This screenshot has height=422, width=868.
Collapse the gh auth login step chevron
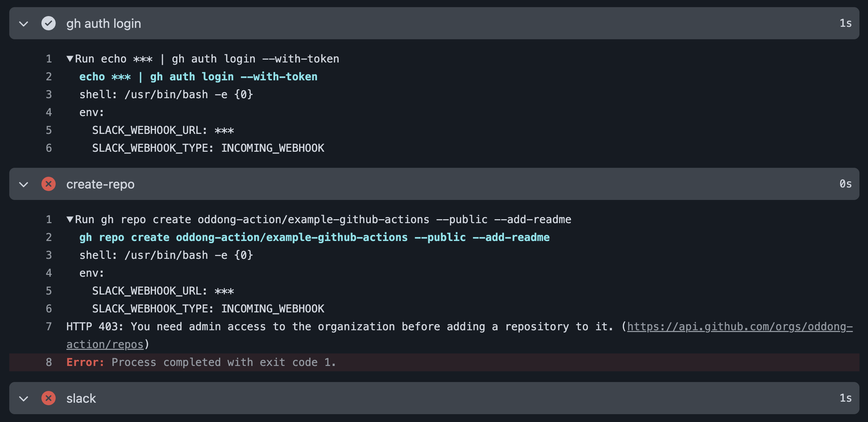24,24
